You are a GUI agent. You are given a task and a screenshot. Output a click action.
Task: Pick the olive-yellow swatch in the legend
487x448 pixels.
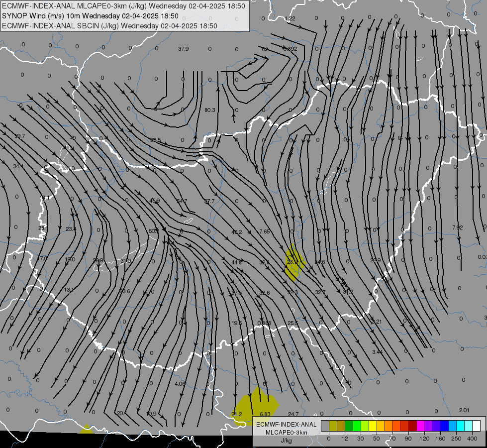pyautogui.click(x=333, y=426)
